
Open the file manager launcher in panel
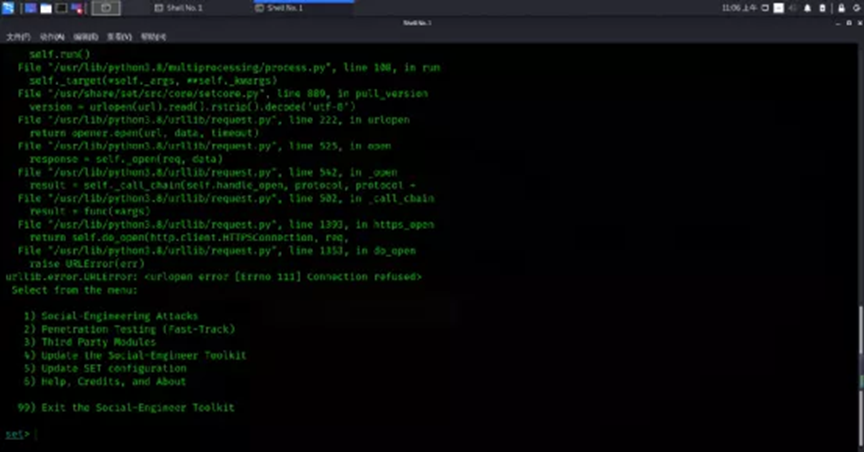pyautogui.click(x=46, y=8)
